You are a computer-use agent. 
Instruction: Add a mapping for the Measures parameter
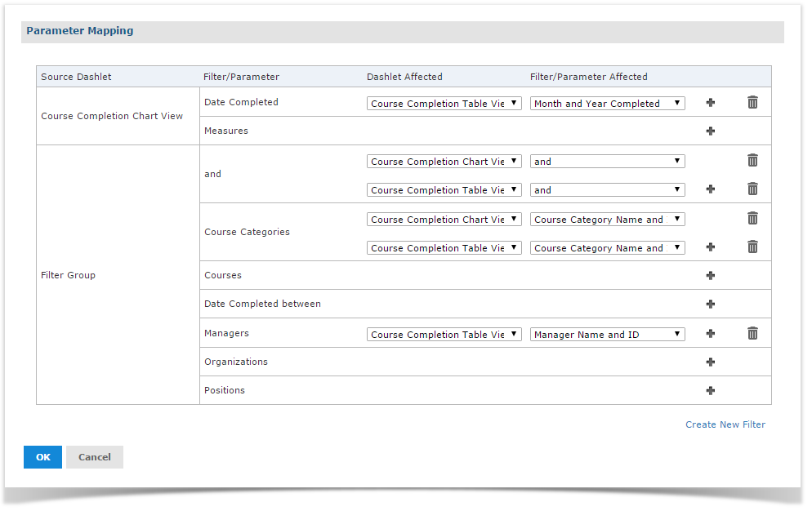click(711, 131)
